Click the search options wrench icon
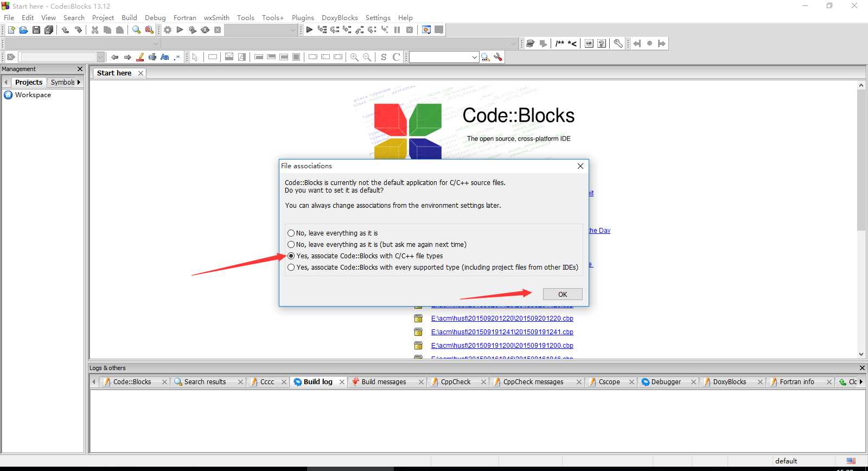This screenshot has height=471, width=868. 498,57
